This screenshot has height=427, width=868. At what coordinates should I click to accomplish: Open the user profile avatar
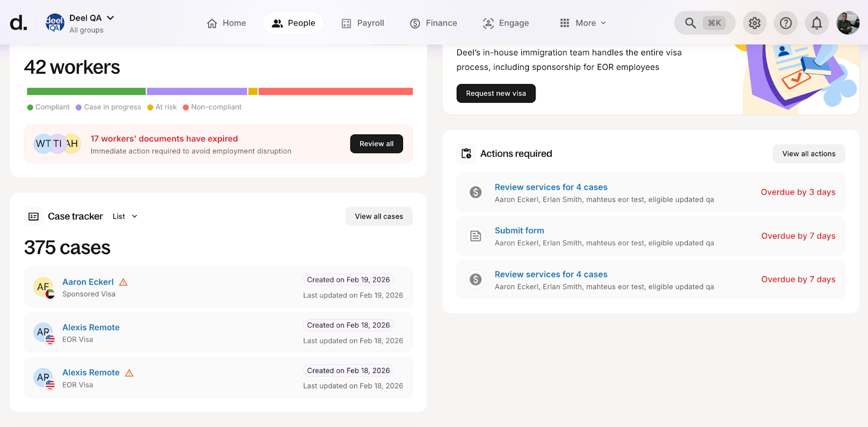click(x=847, y=23)
